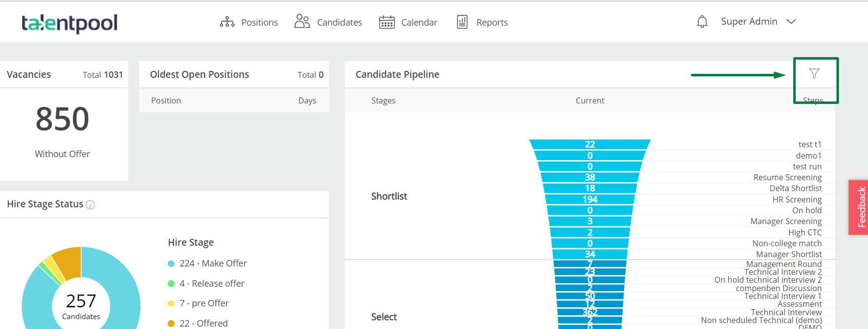Click 'Management Round' step label
This screenshot has height=329, width=868.
(784, 264)
